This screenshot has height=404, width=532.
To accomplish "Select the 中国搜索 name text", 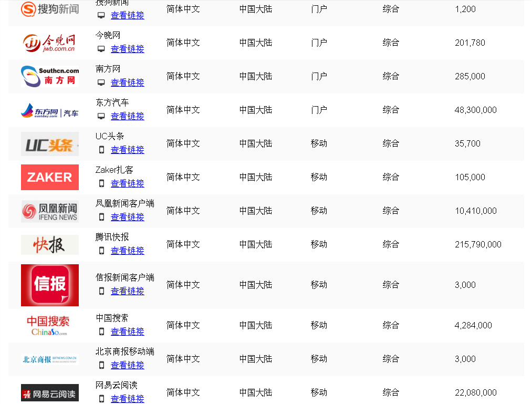I will [x=112, y=318].
